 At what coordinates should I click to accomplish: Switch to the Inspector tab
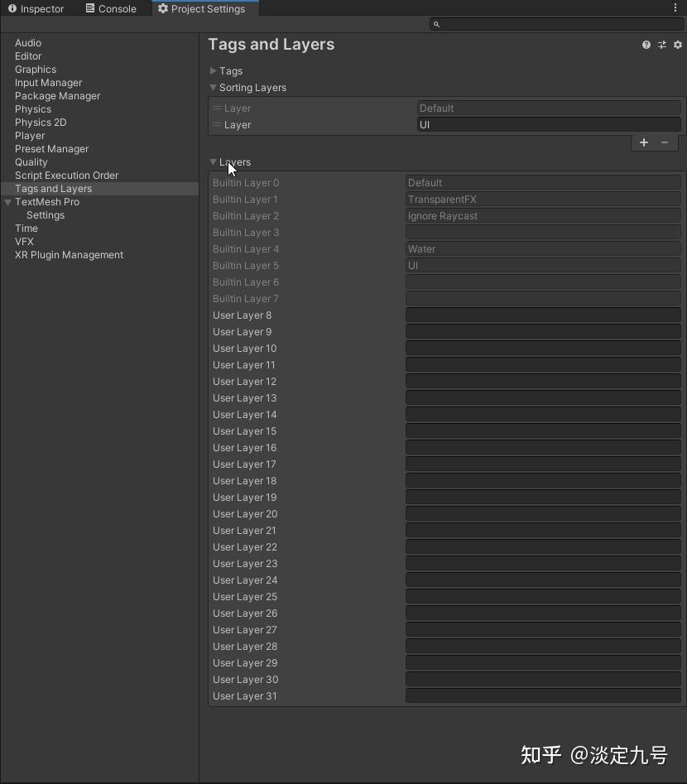(41, 8)
